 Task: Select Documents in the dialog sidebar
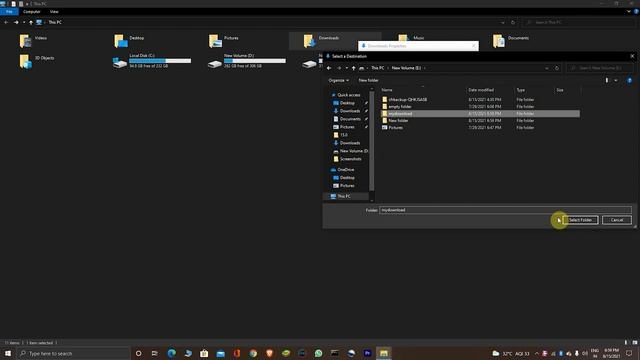(348, 119)
